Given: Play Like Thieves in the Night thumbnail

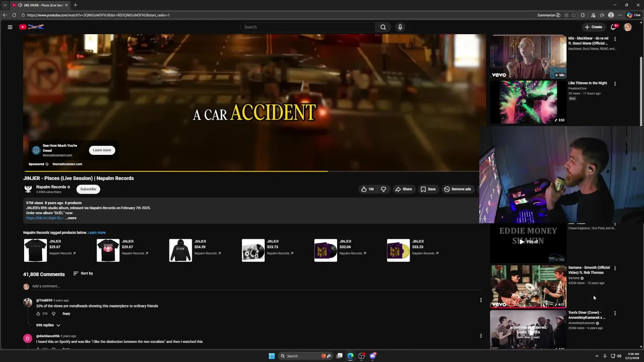Looking at the screenshot, I should coord(528,102).
